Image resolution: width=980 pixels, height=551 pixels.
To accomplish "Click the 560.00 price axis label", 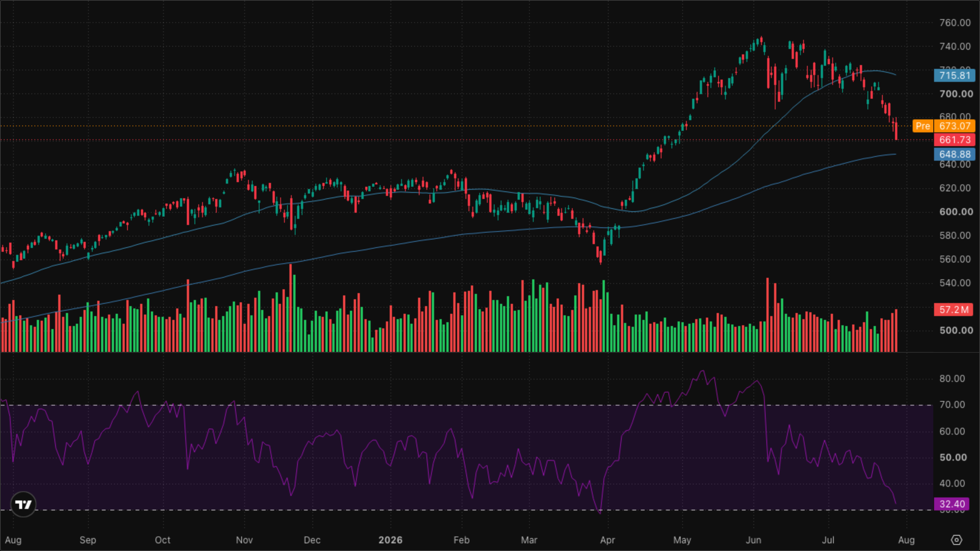I will click(955, 259).
